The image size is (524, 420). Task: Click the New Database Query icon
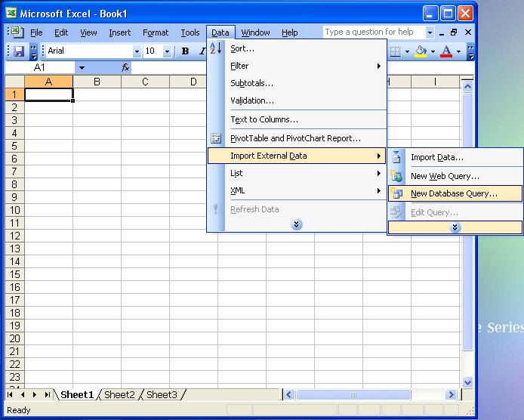[x=396, y=193]
